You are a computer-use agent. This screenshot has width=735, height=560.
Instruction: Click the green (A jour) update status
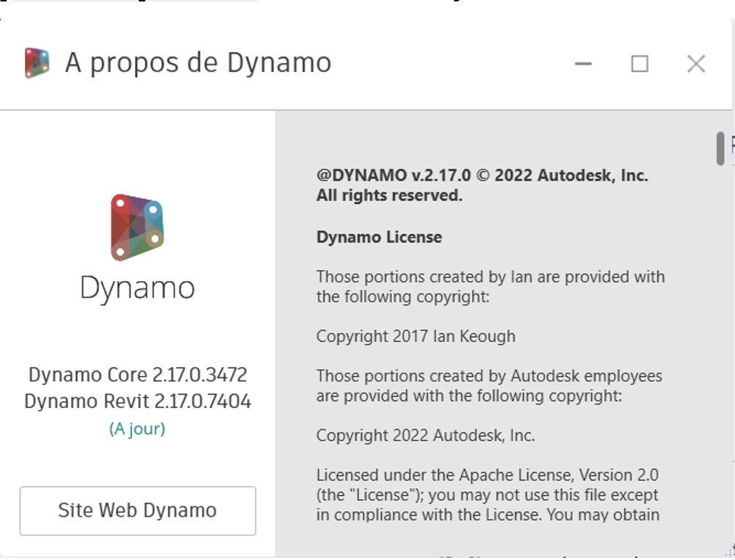137,429
